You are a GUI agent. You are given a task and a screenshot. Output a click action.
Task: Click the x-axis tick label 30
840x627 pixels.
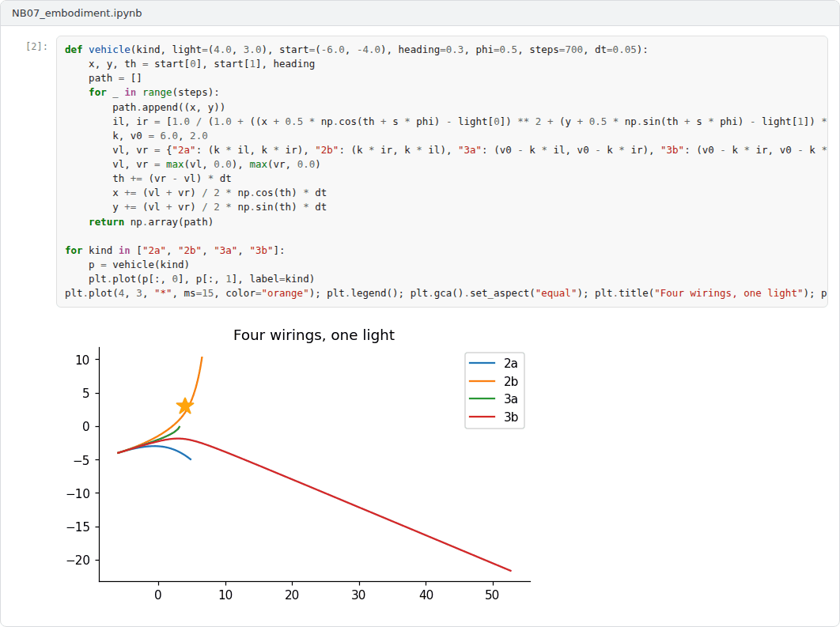pyautogui.click(x=359, y=595)
